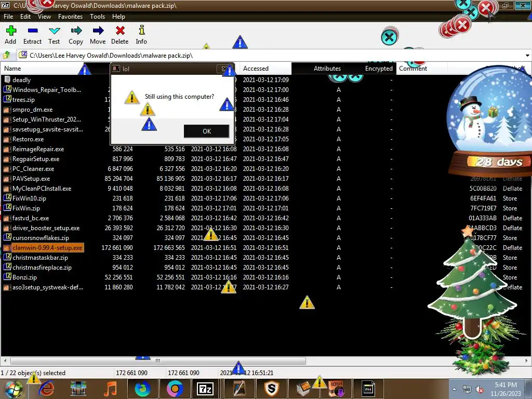532x399 pixels.
Task: Expand the address bar path dropdown
Action: (x=527, y=55)
